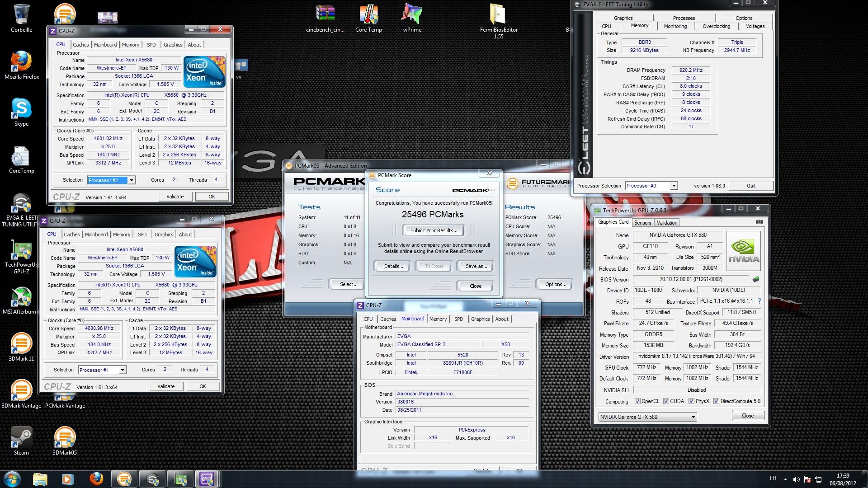Open the Skype desktop shortcut

[x=21, y=113]
